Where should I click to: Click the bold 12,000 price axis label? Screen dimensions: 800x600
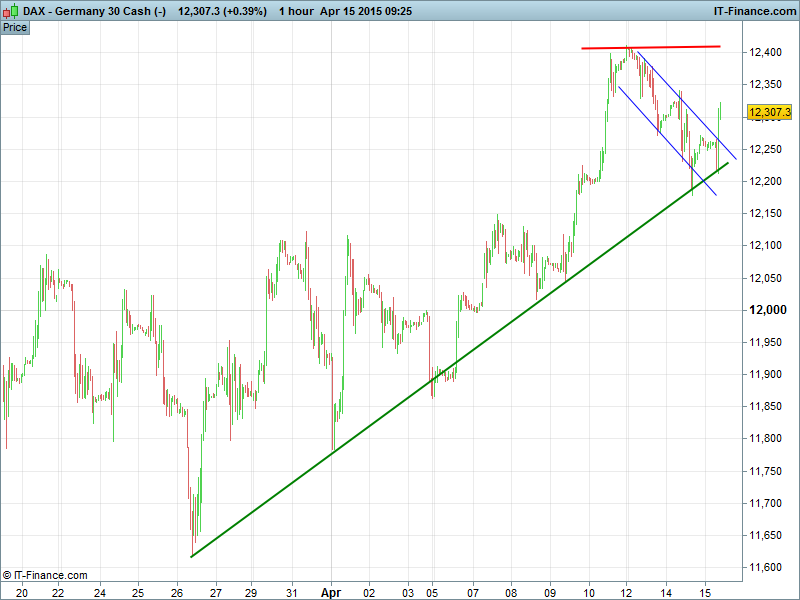coord(768,310)
